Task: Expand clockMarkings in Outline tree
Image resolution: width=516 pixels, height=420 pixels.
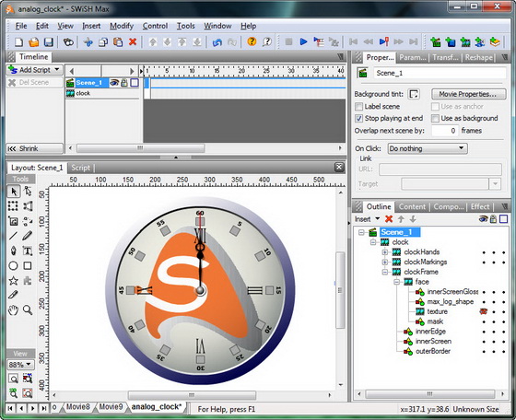Action: [x=385, y=262]
